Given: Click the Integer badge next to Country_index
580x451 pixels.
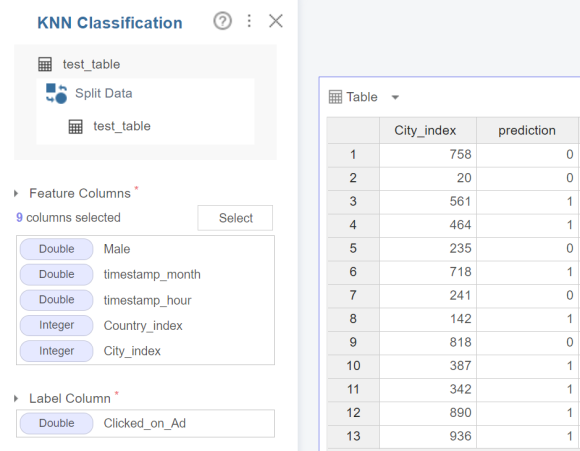Looking at the screenshot, I should [x=57, y=325].
